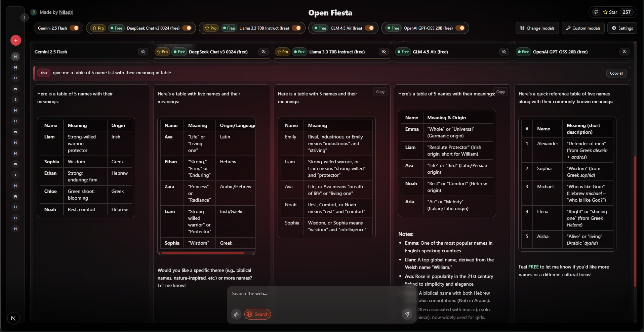The width and height of the screenshot is (644, 332).
Task: Click into the Search the web input
Action: pos(321,294)
